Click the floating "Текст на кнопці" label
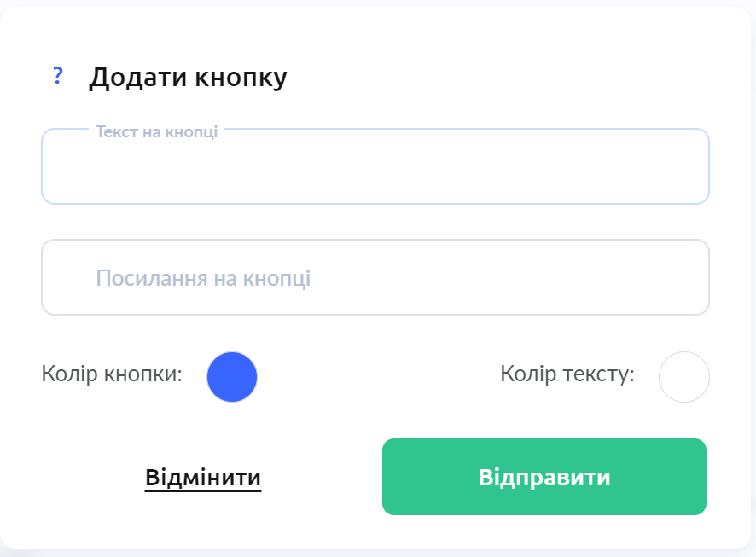The image size is (756, 557). click(x=157, y=132)
